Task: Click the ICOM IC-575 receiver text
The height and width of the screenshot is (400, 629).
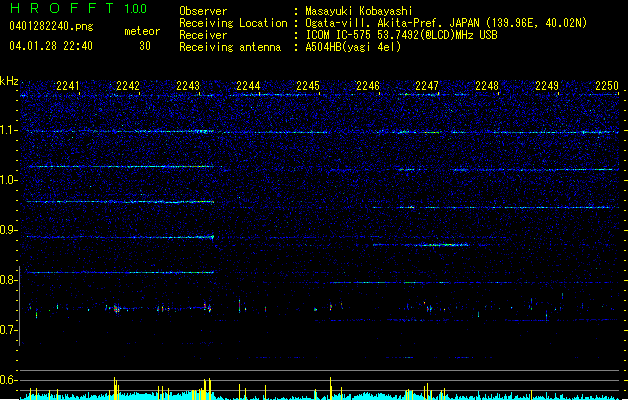Action: pyautogui.click(x=401, y=35)
